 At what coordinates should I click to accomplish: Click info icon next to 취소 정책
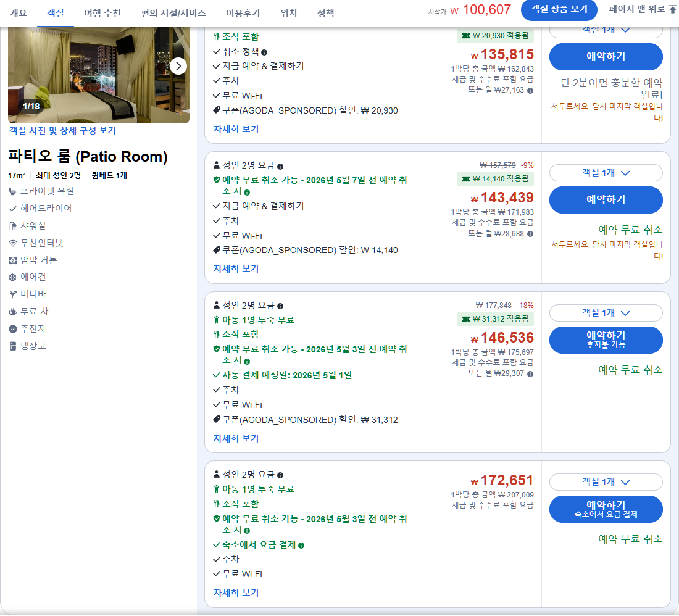pyautogui.click(x=264, y=52)
